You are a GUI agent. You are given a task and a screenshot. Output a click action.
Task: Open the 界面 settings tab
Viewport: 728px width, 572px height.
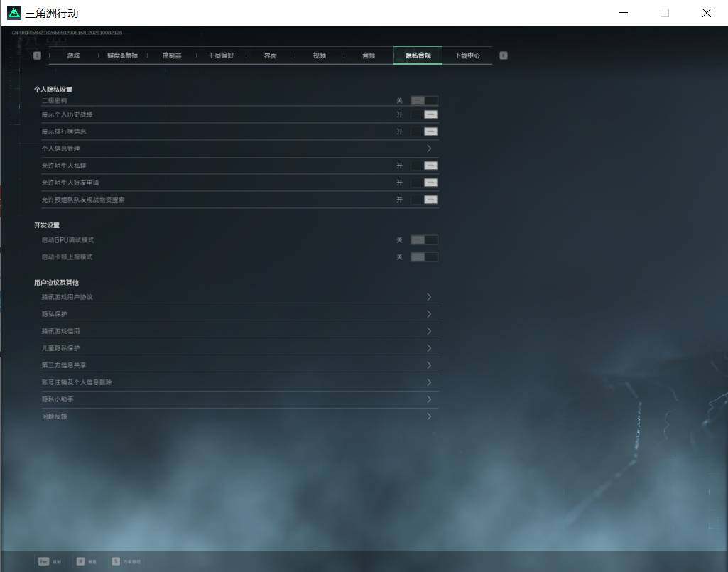click(x=270, y=55)
